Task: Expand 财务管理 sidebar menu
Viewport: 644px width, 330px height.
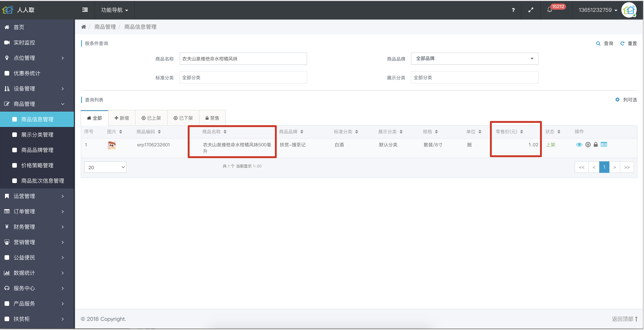Action: point(37,227)
